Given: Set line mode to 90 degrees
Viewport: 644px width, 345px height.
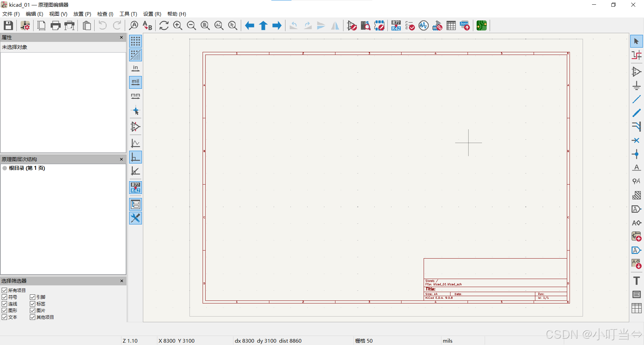Looking at the screenshot, I should 136,157.
